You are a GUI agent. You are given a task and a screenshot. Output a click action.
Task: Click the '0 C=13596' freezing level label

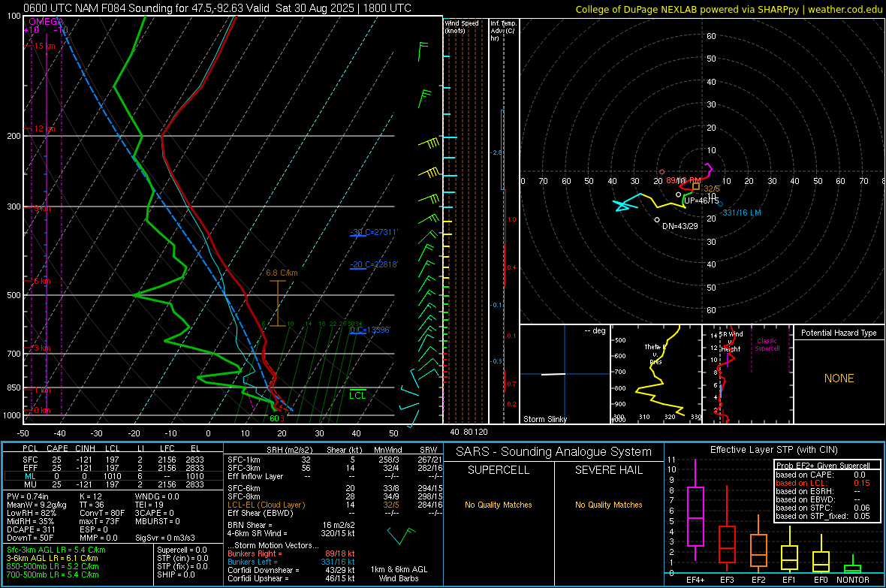click(370, 330)
